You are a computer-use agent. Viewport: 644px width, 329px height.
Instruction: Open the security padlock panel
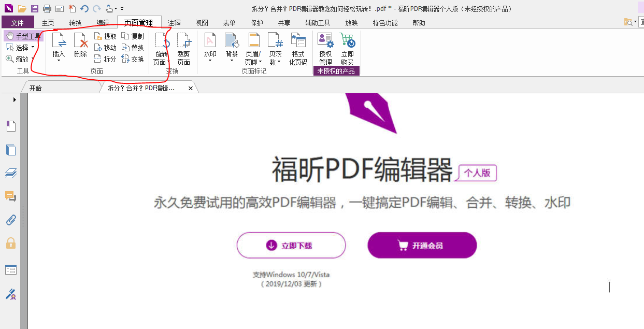tap(10, 243)
